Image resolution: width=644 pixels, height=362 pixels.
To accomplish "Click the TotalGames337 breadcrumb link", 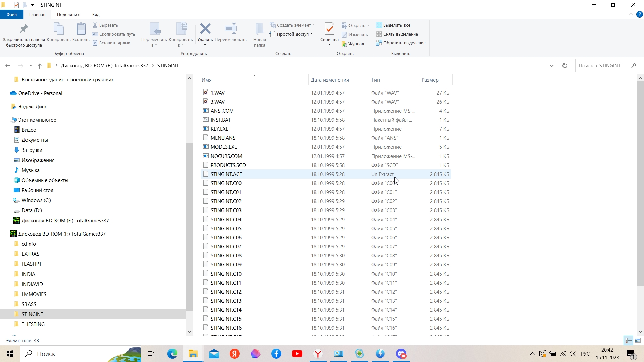I will 104,66.
